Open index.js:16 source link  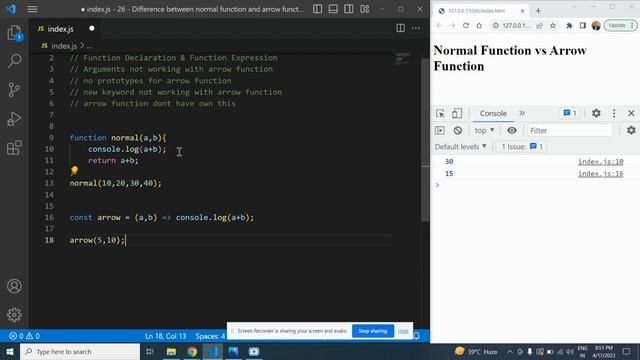click(x=600, y=173)
